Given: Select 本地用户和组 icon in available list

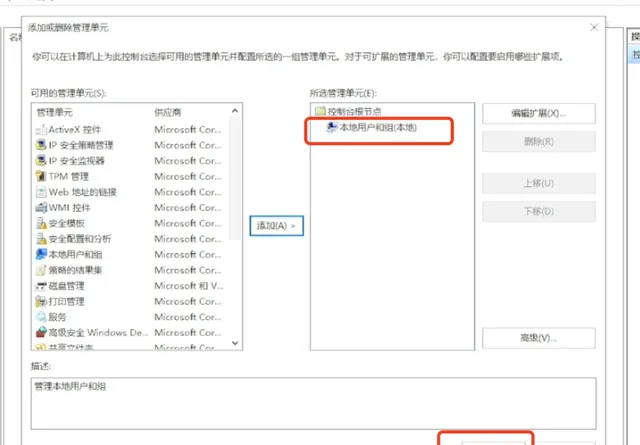Looking at the screenshot, I should pyautogui.click(x=41, y=254).
